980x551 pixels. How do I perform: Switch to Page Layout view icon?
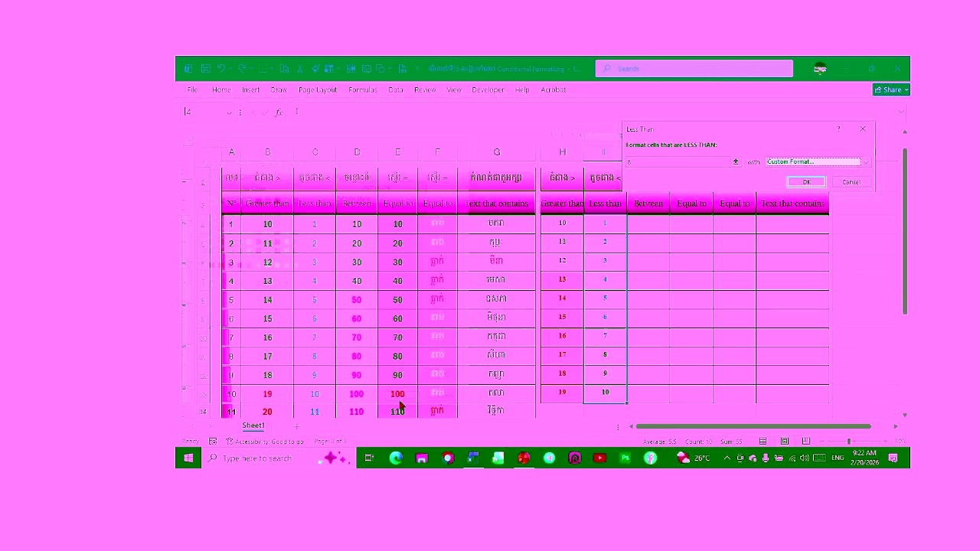pos(785,442)
